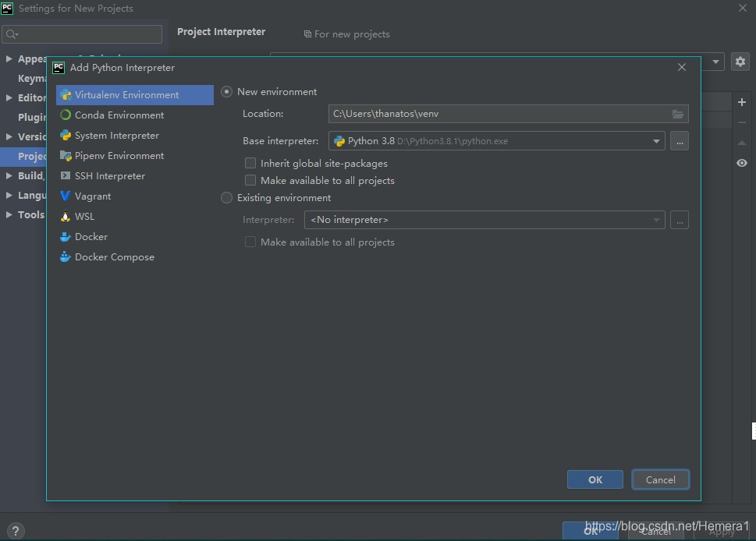This screenshot has height=541, width=756.
Task: Check Make available to all projects under Existing environment
Action: 250,242
